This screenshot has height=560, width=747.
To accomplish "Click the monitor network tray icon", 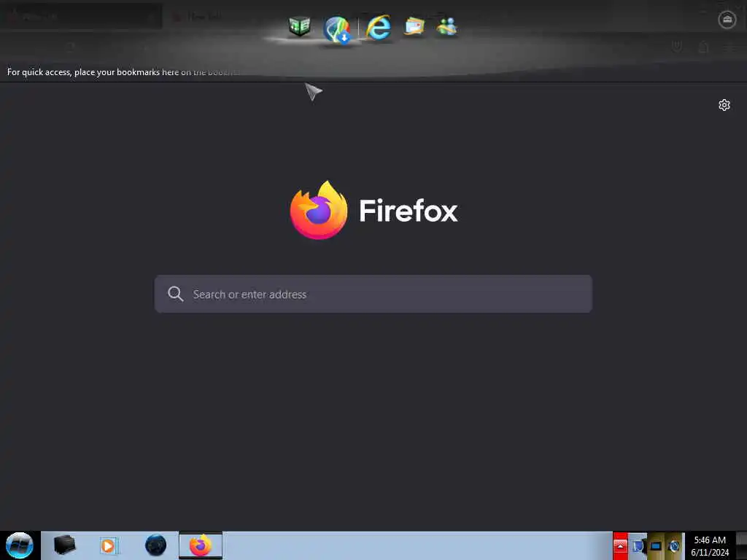I will pos(656,545).
